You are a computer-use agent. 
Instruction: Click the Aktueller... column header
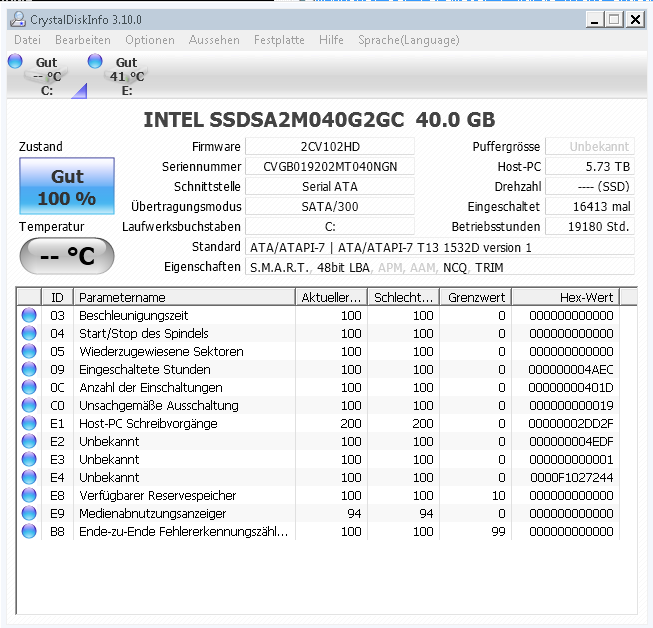pyautogui.click(x=331, y=297)
